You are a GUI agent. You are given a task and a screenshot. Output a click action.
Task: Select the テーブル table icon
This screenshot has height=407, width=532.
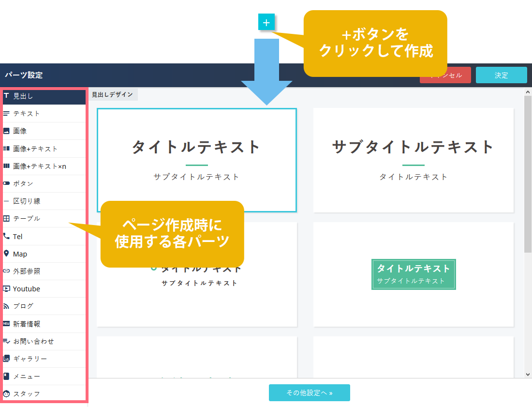click(6, 219)
